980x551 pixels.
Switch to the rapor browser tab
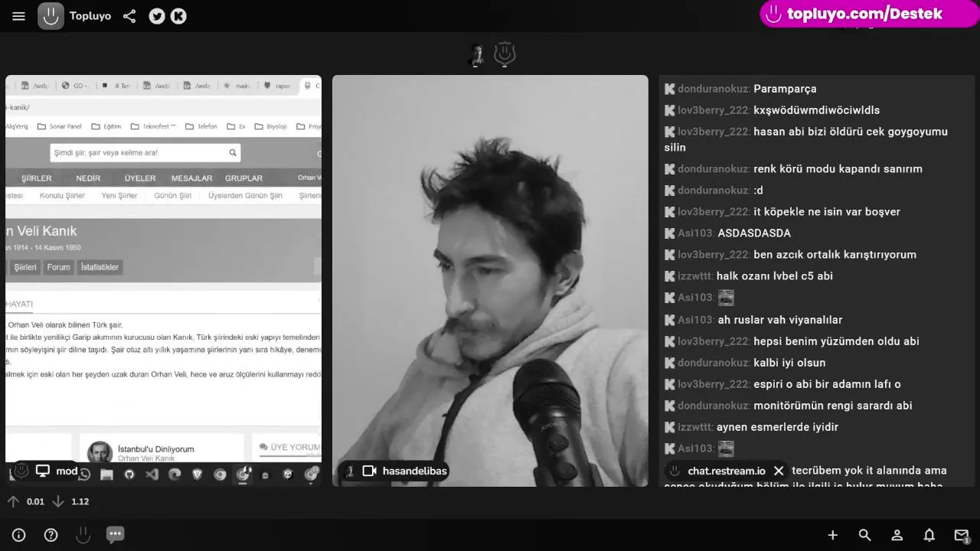[278, 86]
